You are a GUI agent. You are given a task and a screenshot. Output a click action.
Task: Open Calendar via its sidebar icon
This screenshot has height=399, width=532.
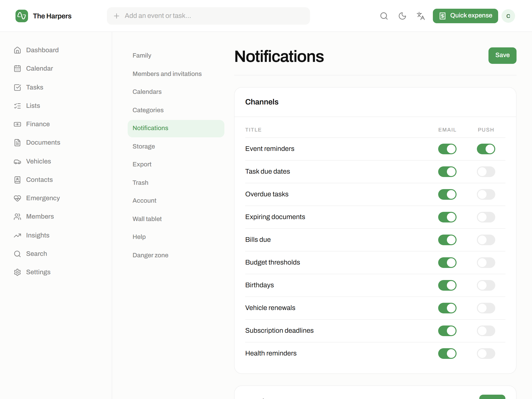click(x=17, y=68)
